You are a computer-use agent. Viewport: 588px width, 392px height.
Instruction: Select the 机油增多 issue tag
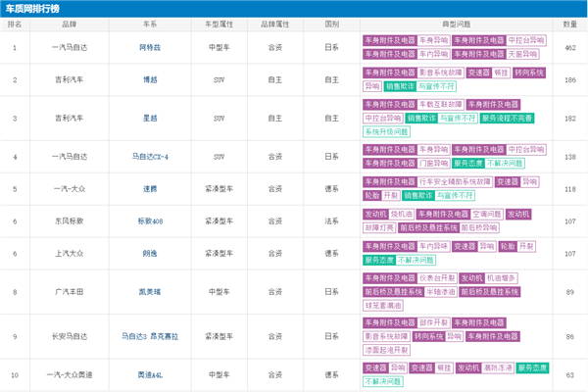tap(501, 278)
